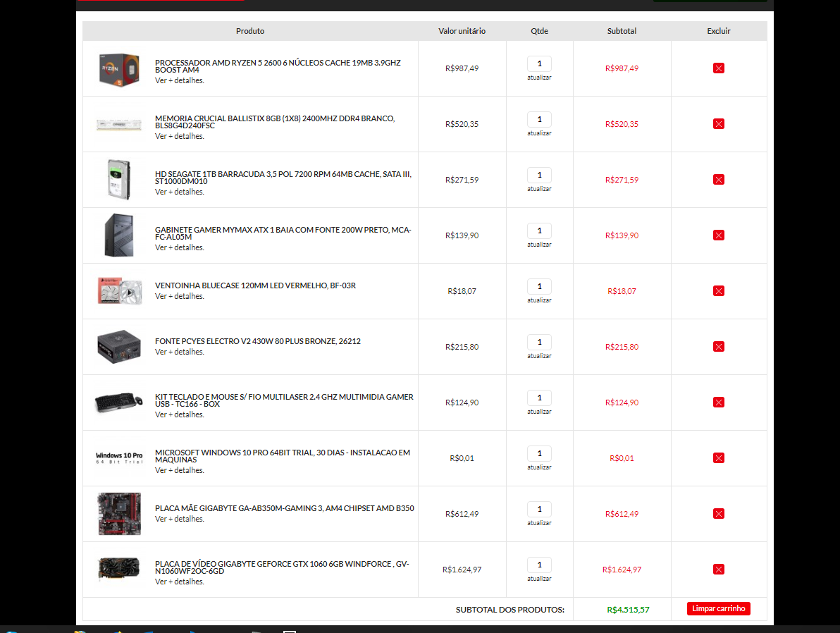The height and width of the screenshot is (633, 840).
Task: Open the Windows 10 Pro thumbnail
Action: [119, 458]
